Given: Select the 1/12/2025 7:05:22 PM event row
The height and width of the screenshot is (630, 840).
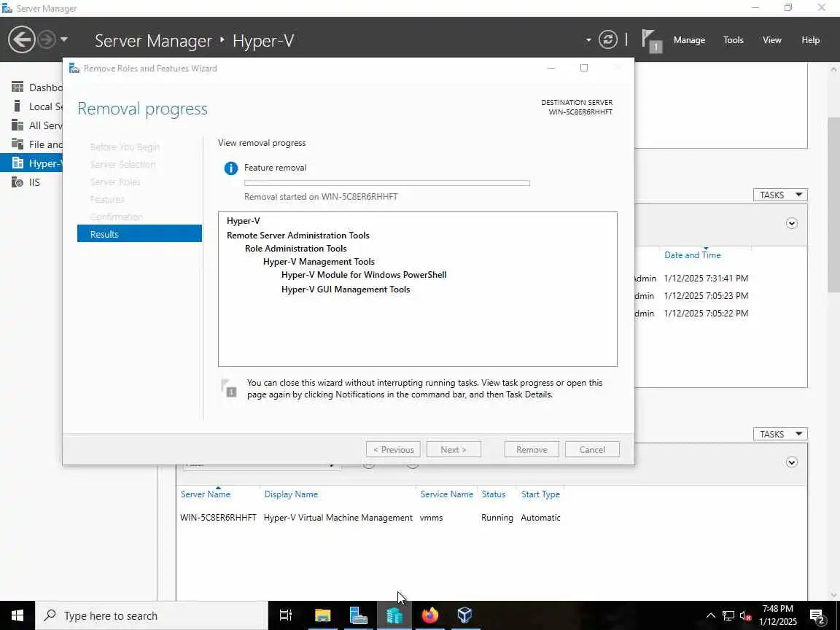Looking at the screenshot, I should point(720,314).
